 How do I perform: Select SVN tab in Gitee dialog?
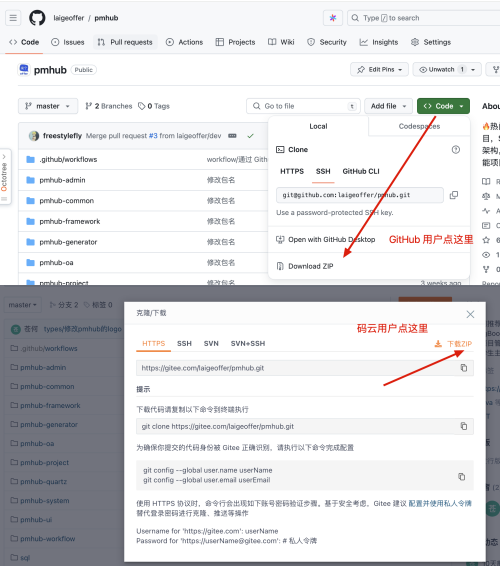pos(211,344)
